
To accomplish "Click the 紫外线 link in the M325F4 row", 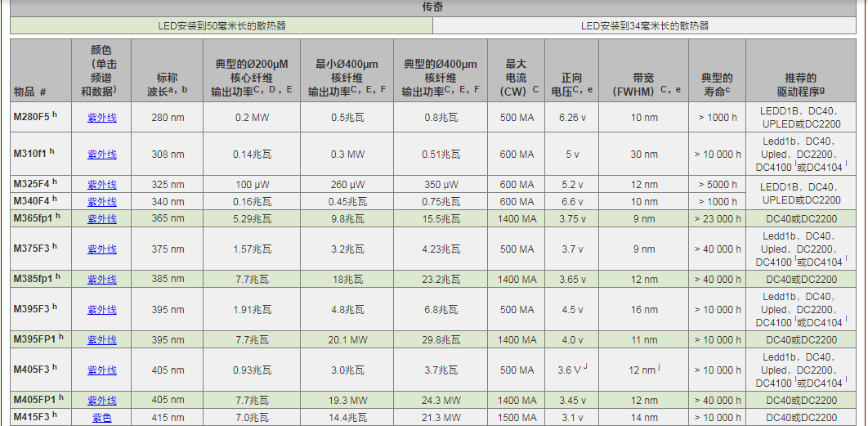I will pyautogui.click(x=102, y=185).
